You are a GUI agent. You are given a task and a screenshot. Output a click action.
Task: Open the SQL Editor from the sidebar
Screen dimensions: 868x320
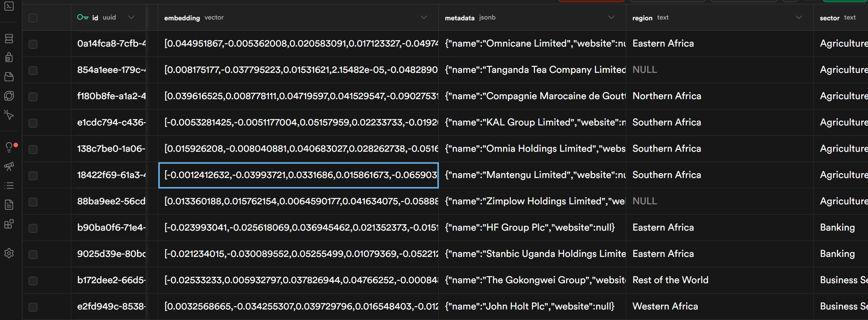9,6
